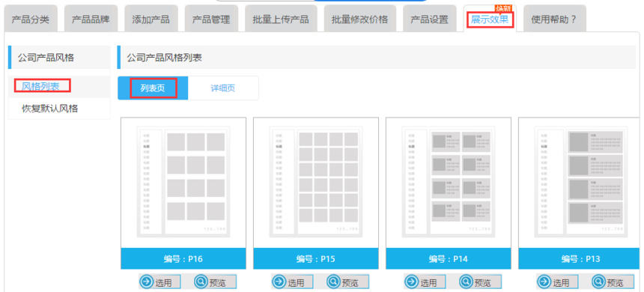Select the 列表页 toggle tab
The width and height of the screenshot is (644, 292).
click(x=153, y=88)
